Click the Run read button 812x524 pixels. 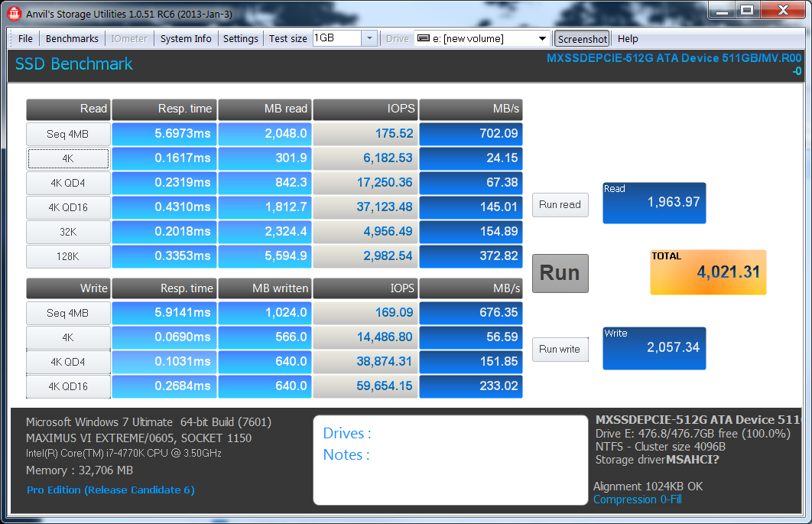[560, 205]
